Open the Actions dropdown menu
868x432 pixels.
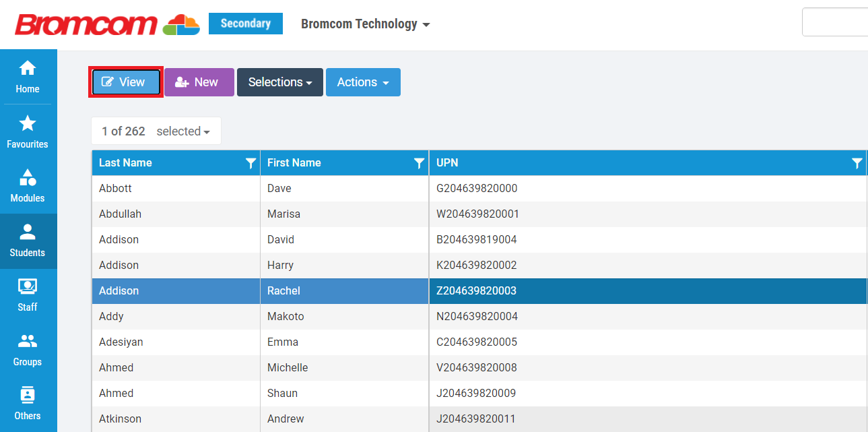[363, 82]
